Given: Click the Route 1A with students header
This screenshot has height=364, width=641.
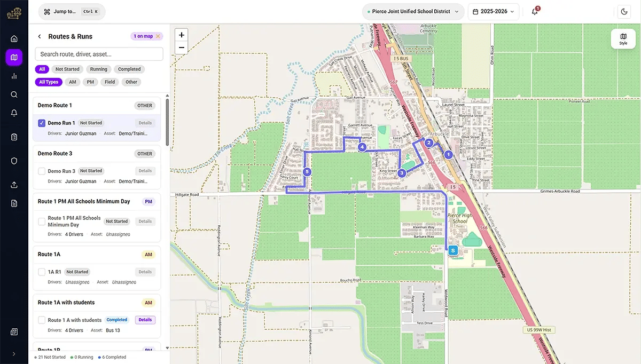Looking at the screenshot, I should 97,303.
